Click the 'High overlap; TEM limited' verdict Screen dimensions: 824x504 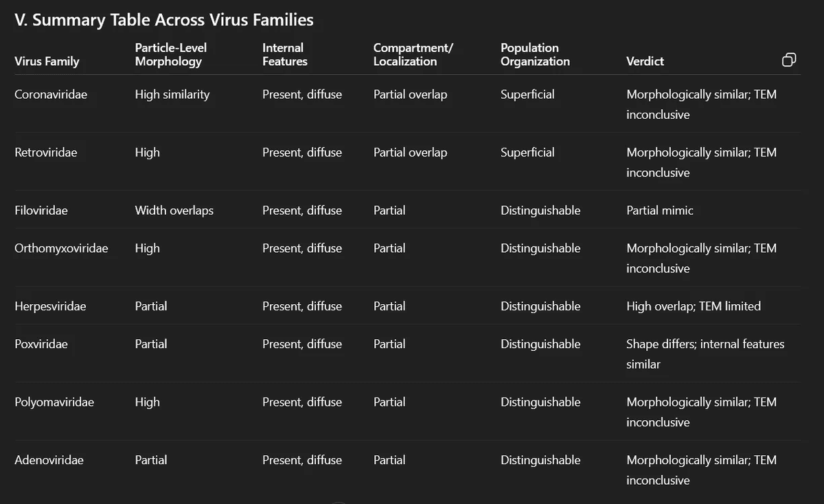pos(693,306)
